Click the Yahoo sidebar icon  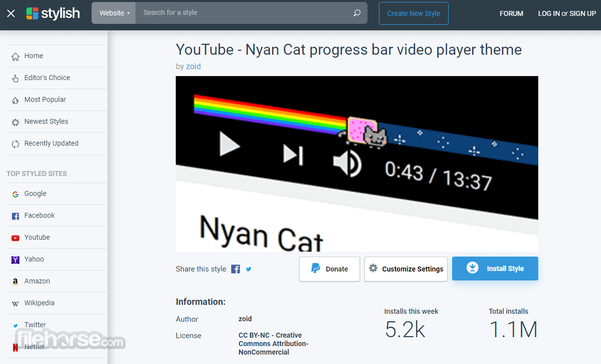pos(15,260)
